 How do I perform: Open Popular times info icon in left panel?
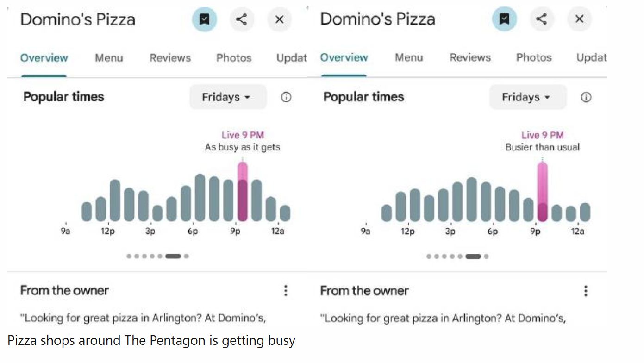click(286, 97)
